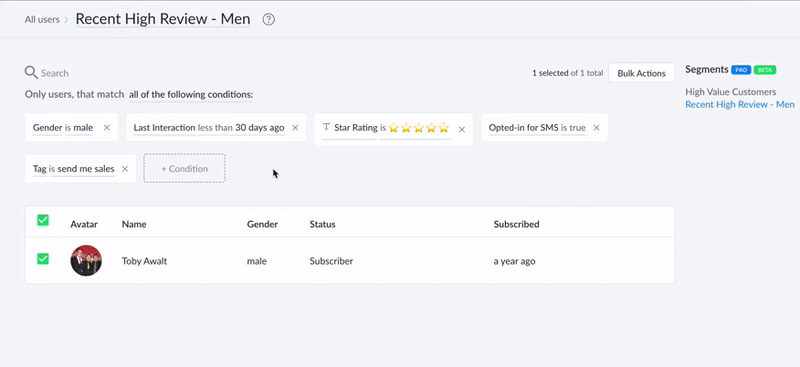Sort by the Subscribed column header

coord(516,224)
